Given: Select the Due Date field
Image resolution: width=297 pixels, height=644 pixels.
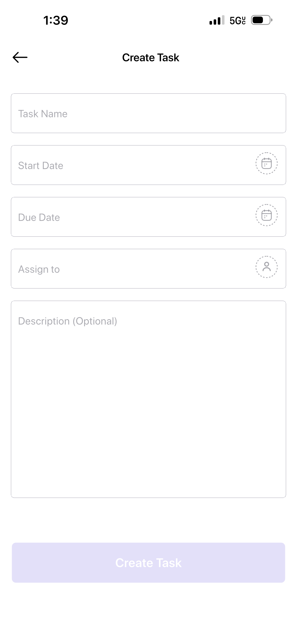Looking at the screenshot, I should point(148,217).
